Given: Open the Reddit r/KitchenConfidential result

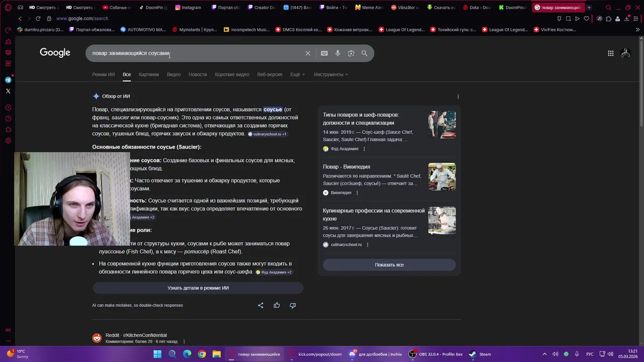Looking at the screenshot, I should click(x=136, y=335).
